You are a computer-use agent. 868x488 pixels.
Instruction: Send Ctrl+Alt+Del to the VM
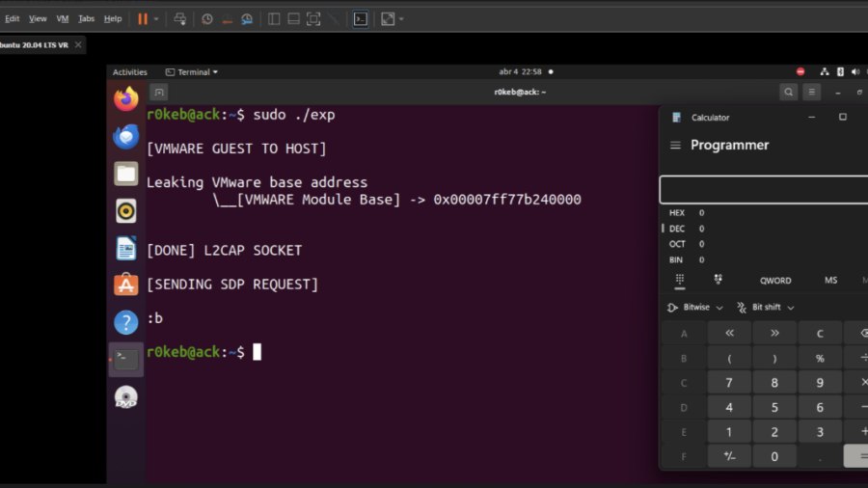point(180,19)
